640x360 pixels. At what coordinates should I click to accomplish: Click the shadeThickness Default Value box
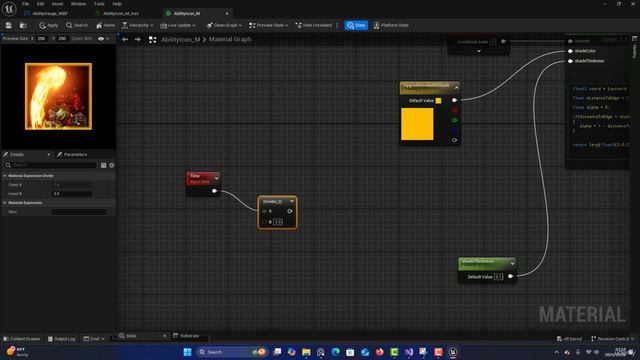(498, 277)
